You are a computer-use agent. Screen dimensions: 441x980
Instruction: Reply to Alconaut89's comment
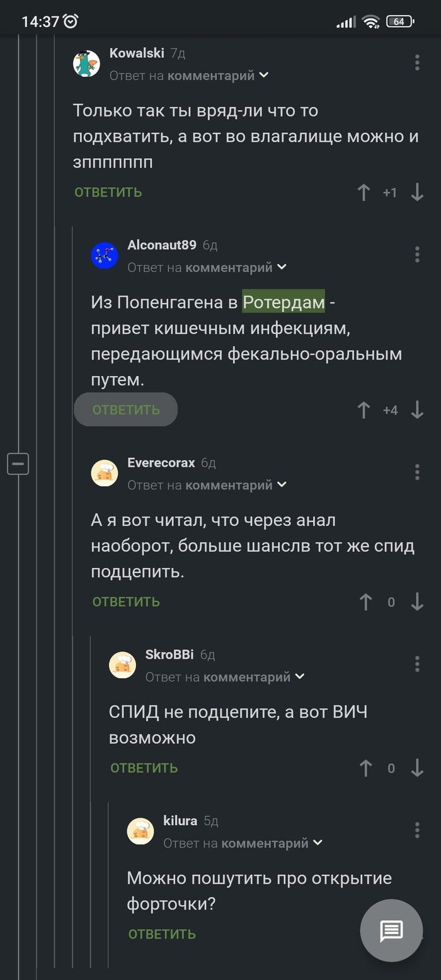pos(126,410)
